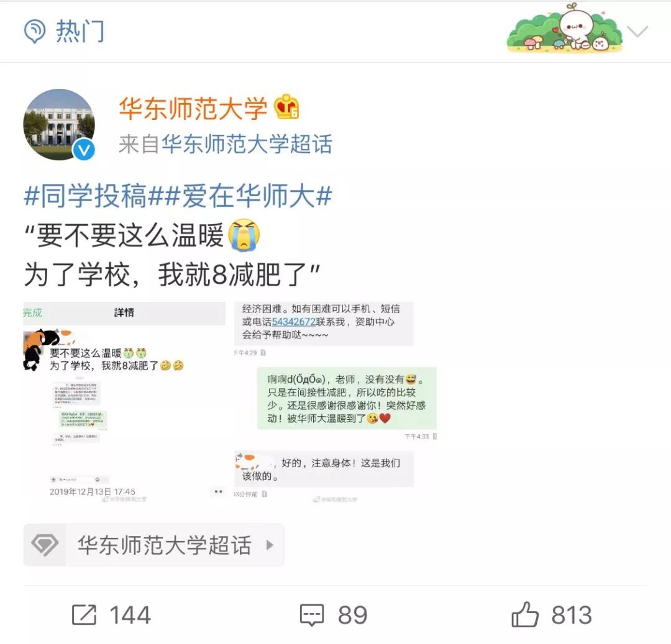Screen dimensions: 671x644
Task: Tap the crown membership badge
Action: click(x=286, y=107)
